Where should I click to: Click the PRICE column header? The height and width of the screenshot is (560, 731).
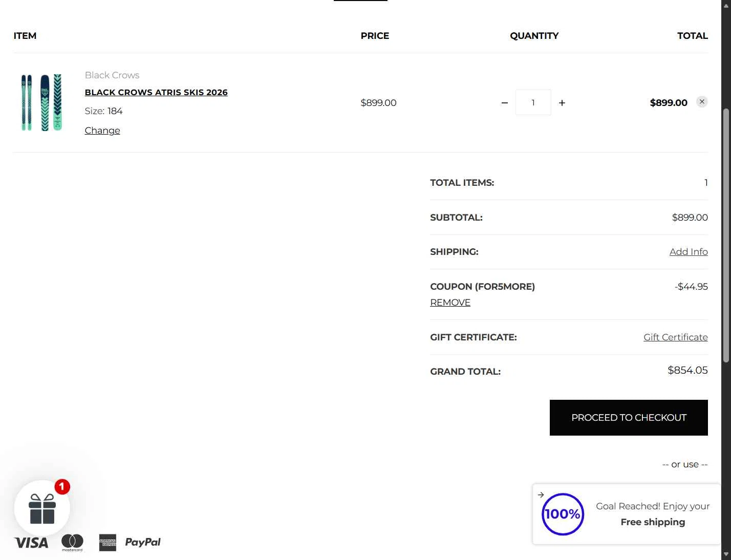(x=375, y=36)
